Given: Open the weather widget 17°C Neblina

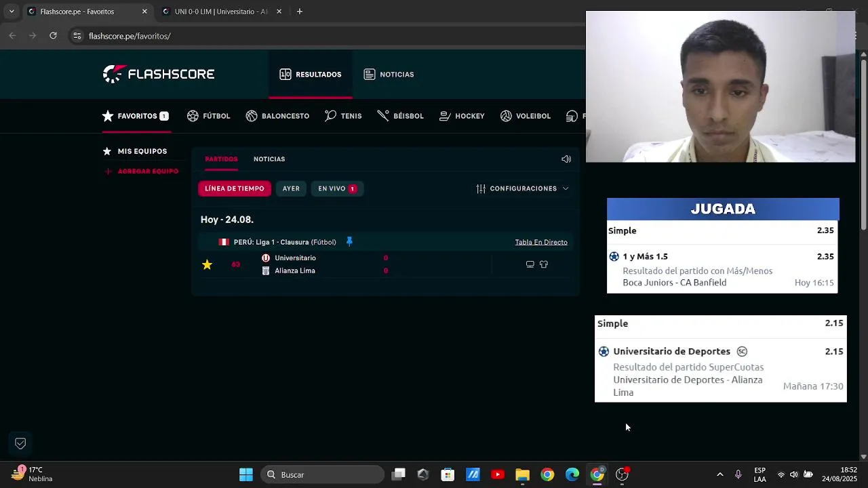Looking at the screenshot, I should [33, 474].
